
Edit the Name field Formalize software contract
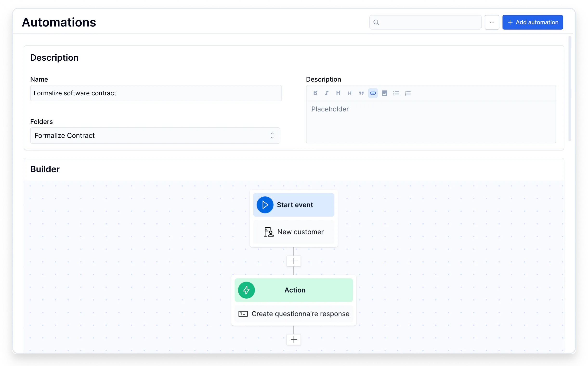[156, 93]
